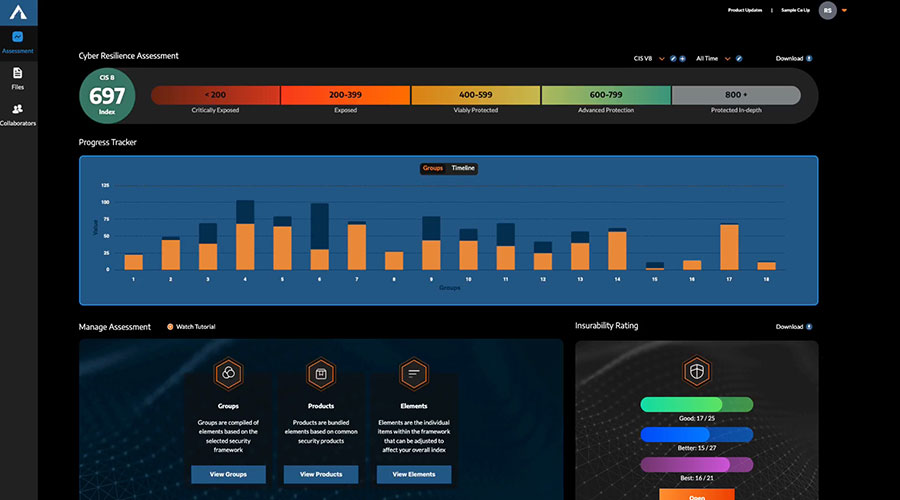Select Groups view in Progress Tracker toggle

[x=433, y=168]
